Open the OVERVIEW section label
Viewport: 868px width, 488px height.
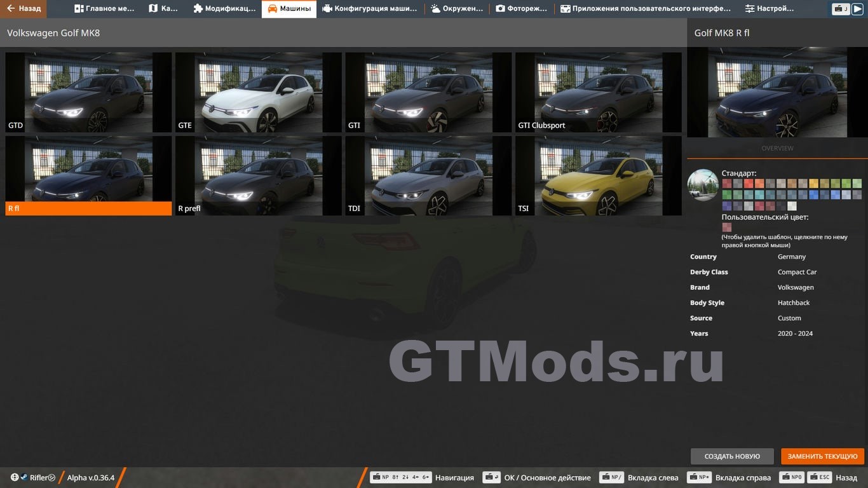click(x=777, y=148)
